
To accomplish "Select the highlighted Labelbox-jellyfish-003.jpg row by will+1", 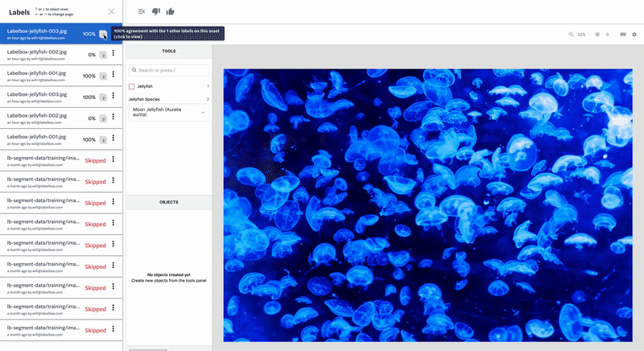I will pyautogui.click(x=61, y=34).
